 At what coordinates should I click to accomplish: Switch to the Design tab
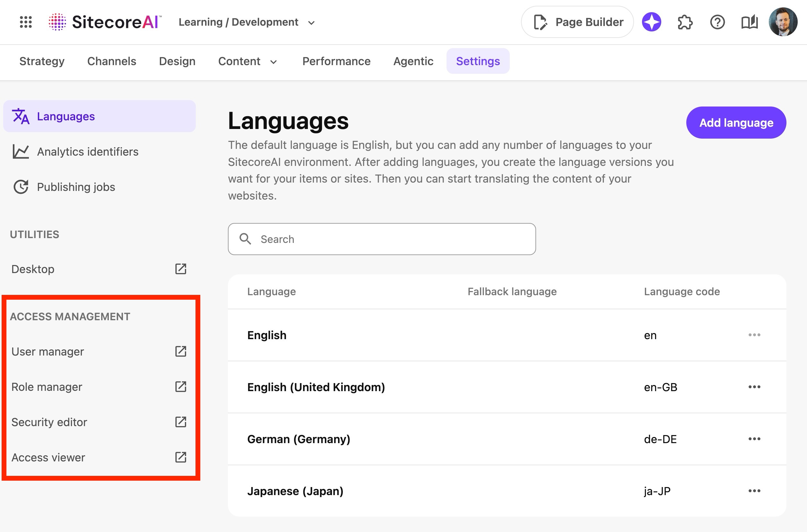(x=177, y=61)
